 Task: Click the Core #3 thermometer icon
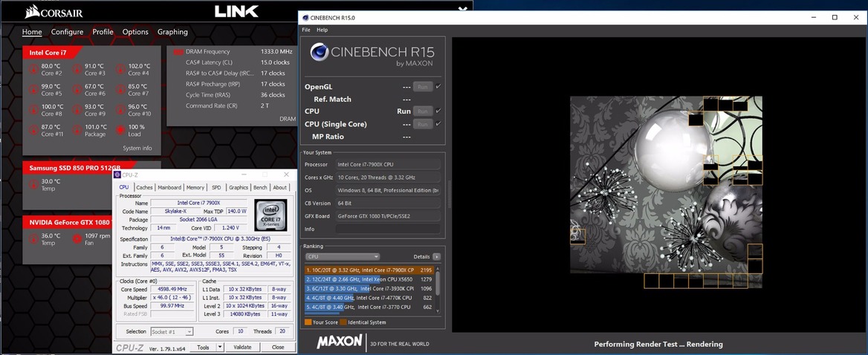(x=77, y=70)
